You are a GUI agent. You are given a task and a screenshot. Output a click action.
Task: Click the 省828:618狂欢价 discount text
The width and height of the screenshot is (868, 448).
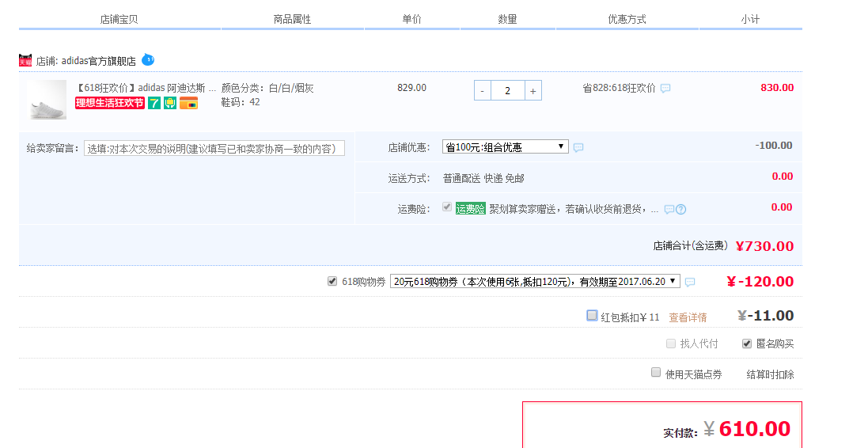click(619, 88)
